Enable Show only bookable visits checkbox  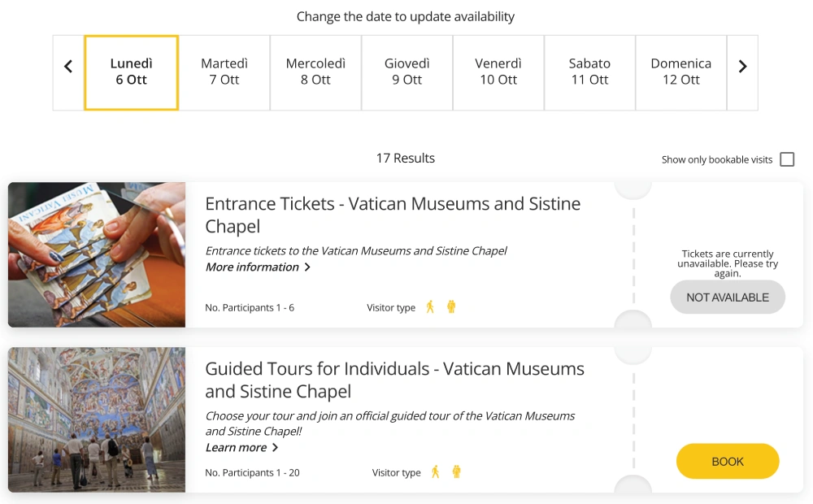787,159
